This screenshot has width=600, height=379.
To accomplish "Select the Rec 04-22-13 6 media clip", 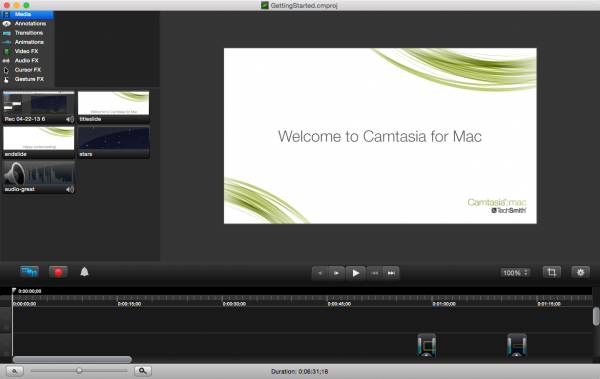I will click(x=39, y=107).
